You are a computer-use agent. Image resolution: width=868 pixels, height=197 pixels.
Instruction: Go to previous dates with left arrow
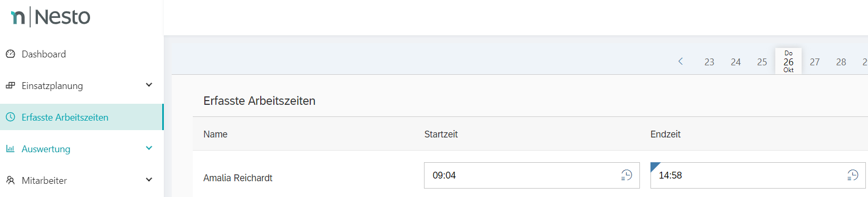pyautogui.click(x=680, y=61)
